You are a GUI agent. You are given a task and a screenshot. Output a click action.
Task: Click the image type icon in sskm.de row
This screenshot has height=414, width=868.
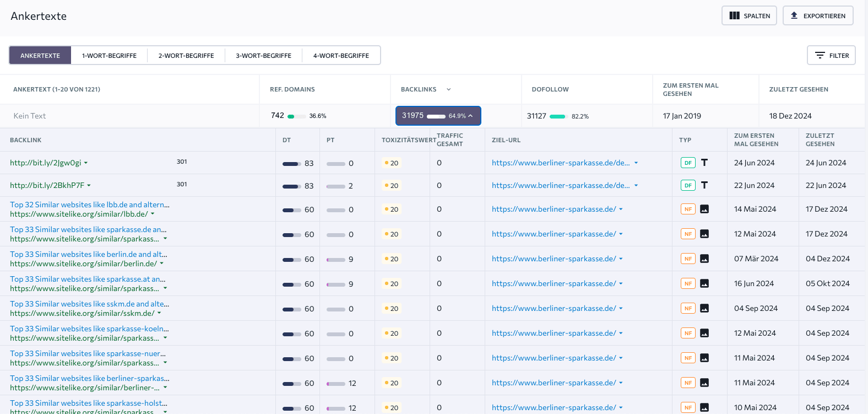tap(704, 308)
